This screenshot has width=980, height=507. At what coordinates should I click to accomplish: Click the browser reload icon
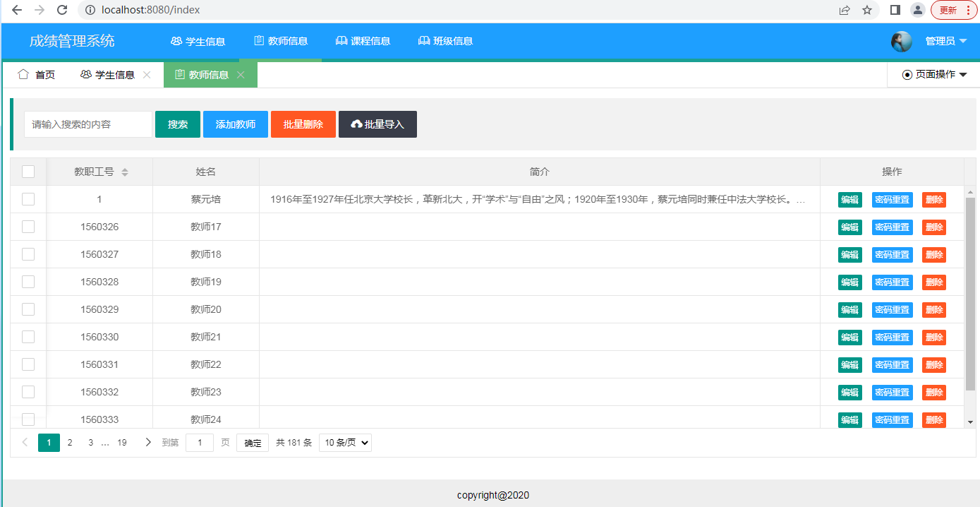[62, 10]
